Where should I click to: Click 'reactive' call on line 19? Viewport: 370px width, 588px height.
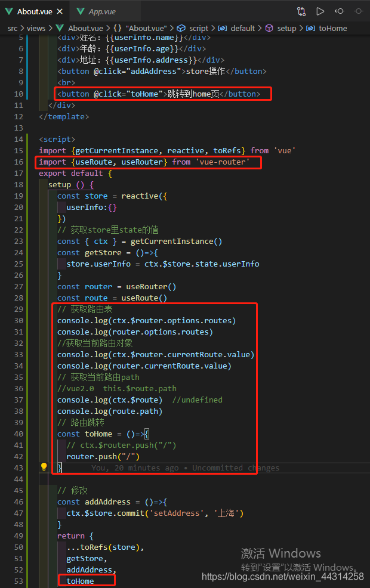[x=140, y=196]
